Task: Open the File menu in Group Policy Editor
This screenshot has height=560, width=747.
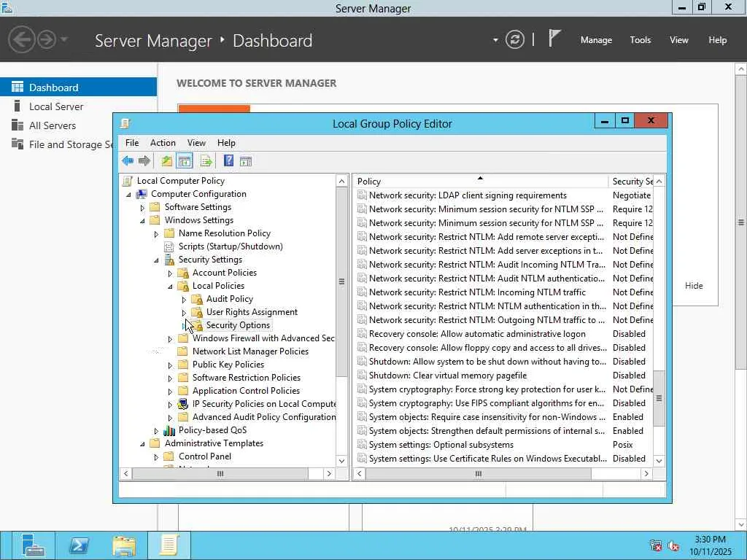Action: pyautogui.click(x=132, y=143)
